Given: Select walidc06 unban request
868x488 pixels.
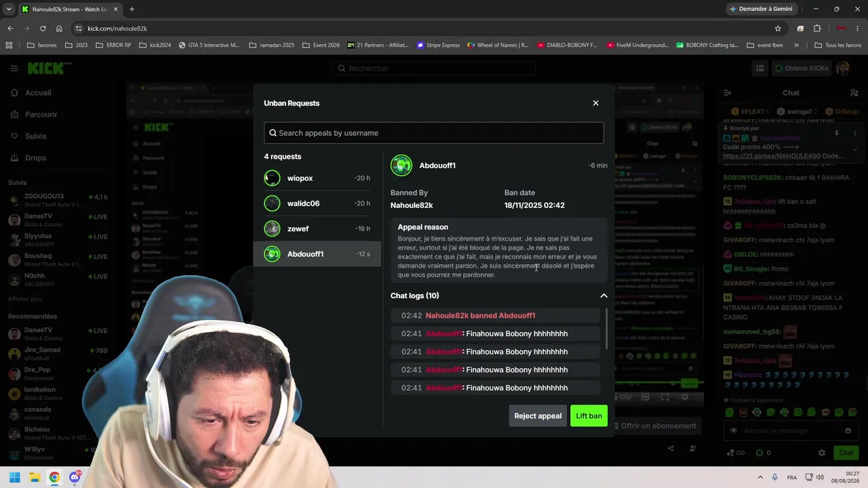Looking at the screenshot, I should [317, 203].
